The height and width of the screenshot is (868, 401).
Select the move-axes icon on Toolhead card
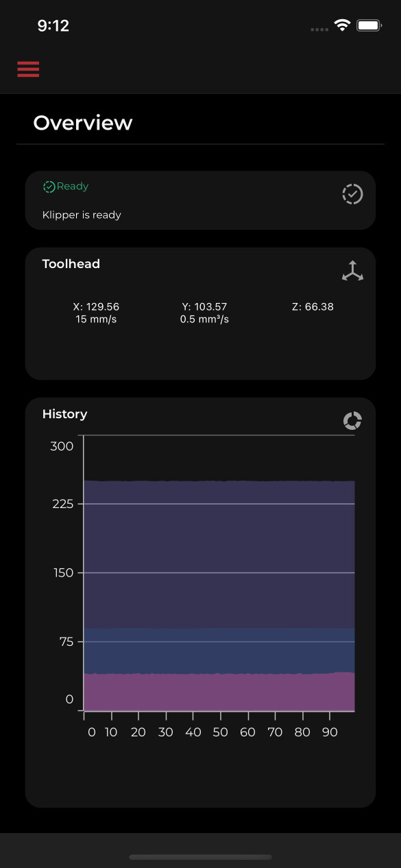tap(352, 270)
